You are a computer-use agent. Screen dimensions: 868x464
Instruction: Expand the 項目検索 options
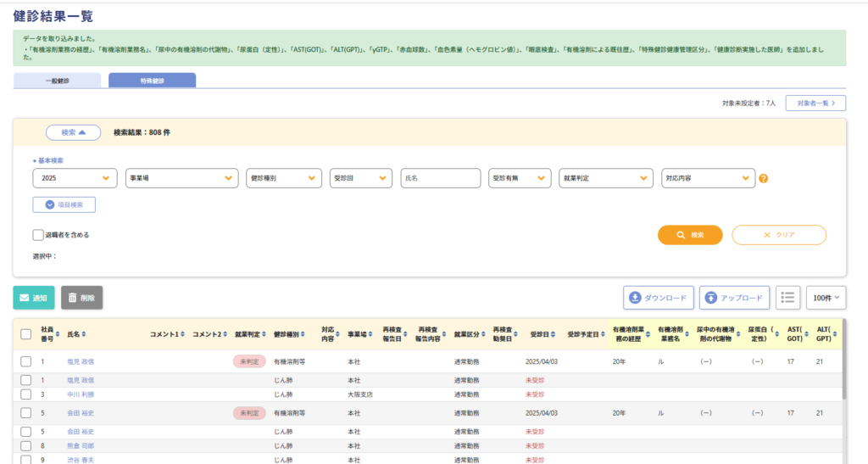coord(64,205)
